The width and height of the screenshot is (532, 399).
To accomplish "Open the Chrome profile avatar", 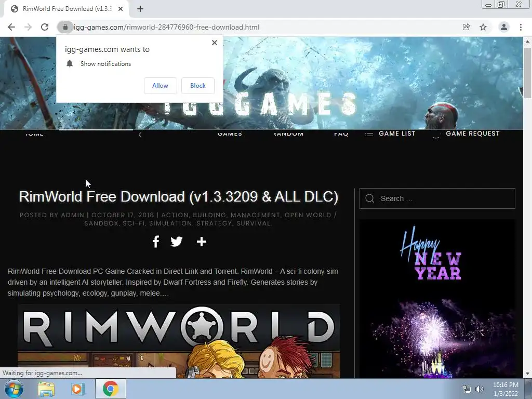I will click(x=504, y=27).
